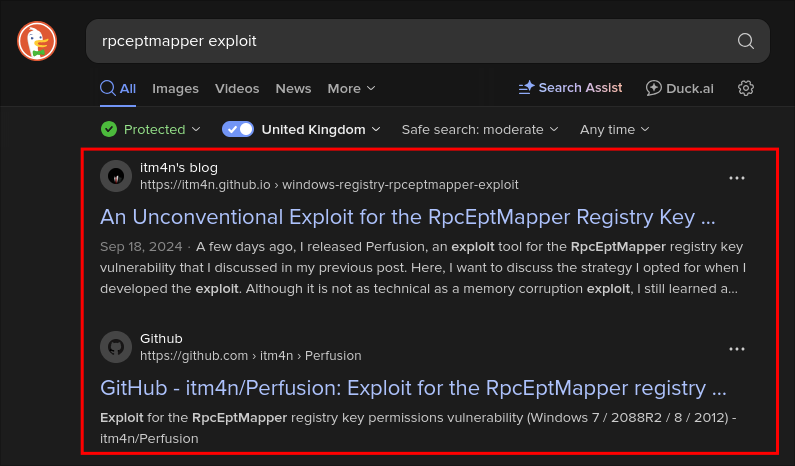
Task: Click the DuckDuckGo logo icon
Action: click(37, 41)
